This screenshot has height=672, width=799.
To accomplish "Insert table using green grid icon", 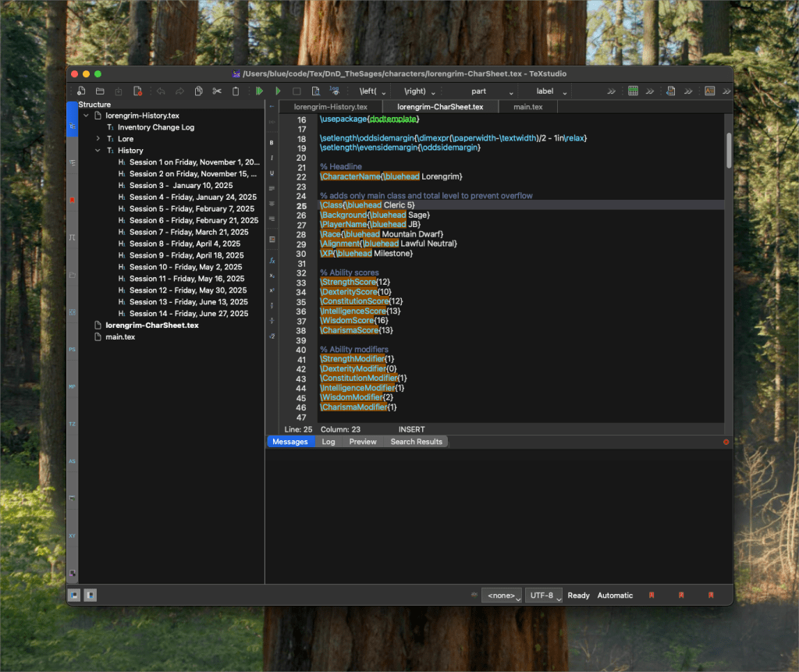I will tap(634, 91).
